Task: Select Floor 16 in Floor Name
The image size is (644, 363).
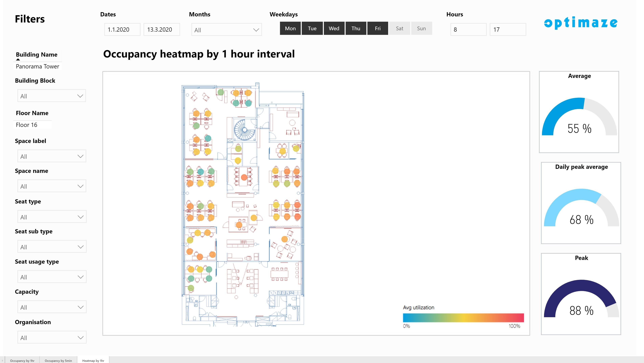Action: [27, 125]
